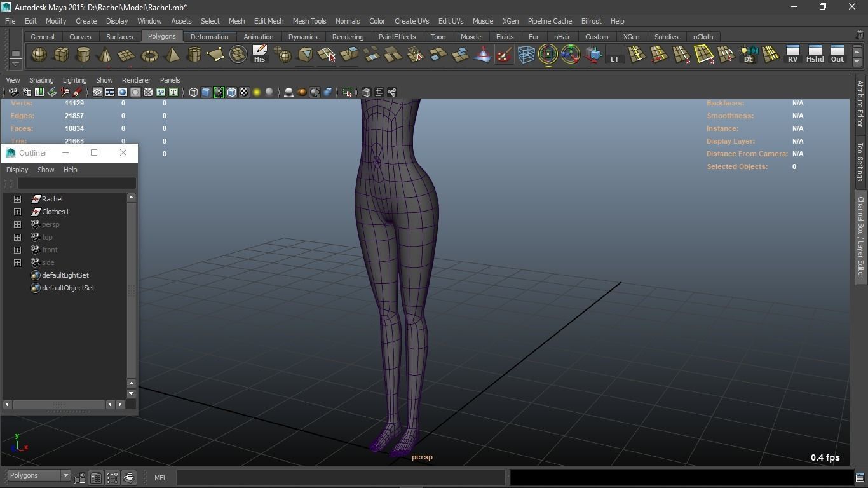Open the Edit Mesh menu

[269, 21]
